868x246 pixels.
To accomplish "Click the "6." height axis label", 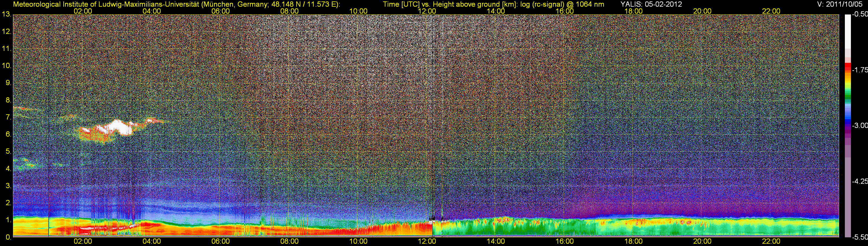I will [x=8, y=135].
